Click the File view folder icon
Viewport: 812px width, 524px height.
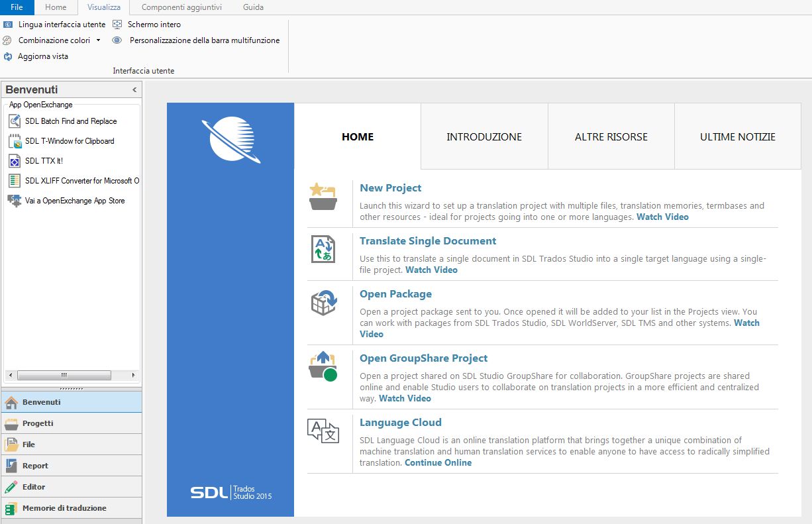(11, 445)
